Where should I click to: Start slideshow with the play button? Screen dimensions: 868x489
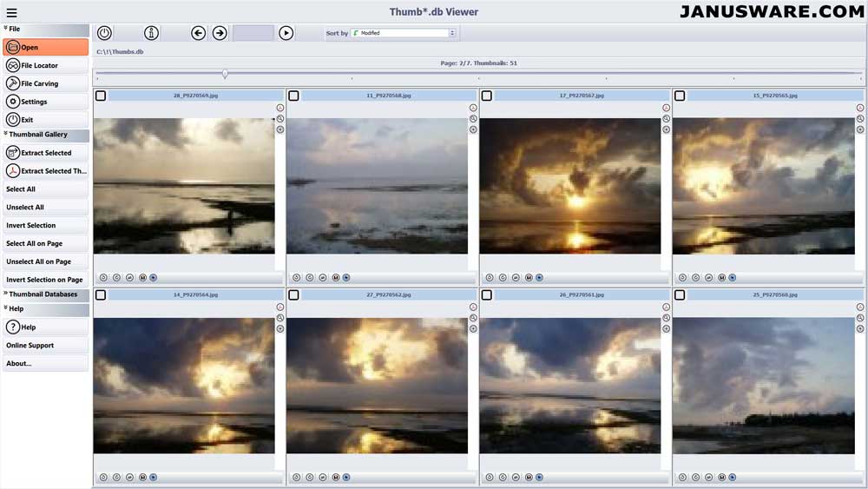(x=286, y=33)
